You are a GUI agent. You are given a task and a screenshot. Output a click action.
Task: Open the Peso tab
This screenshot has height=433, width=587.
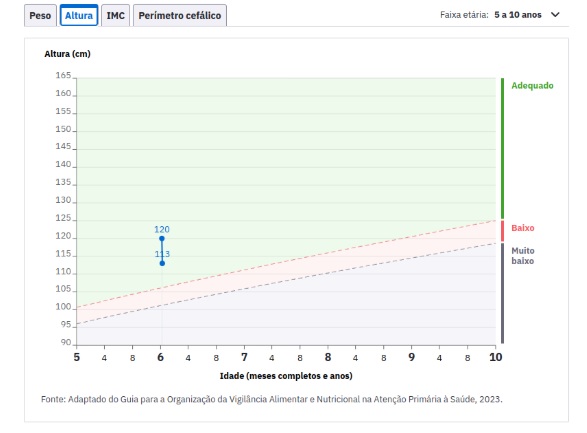coord(40,15)
